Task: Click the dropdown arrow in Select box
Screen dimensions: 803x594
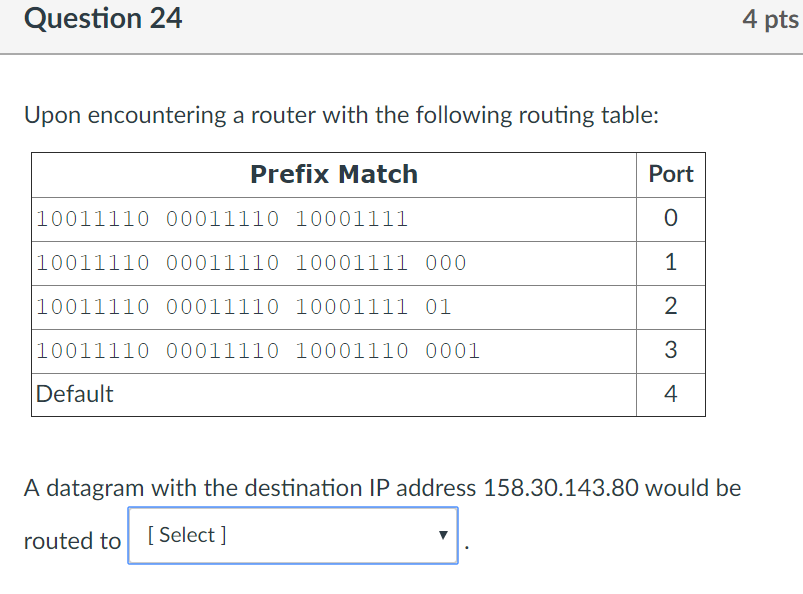Action: click(443, 536)
